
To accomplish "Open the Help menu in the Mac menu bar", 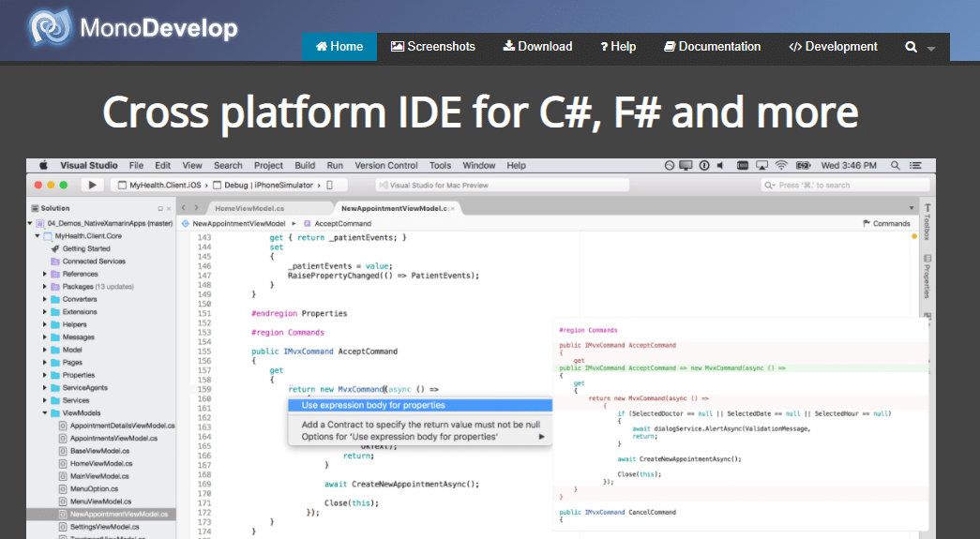I will point(516,166).
